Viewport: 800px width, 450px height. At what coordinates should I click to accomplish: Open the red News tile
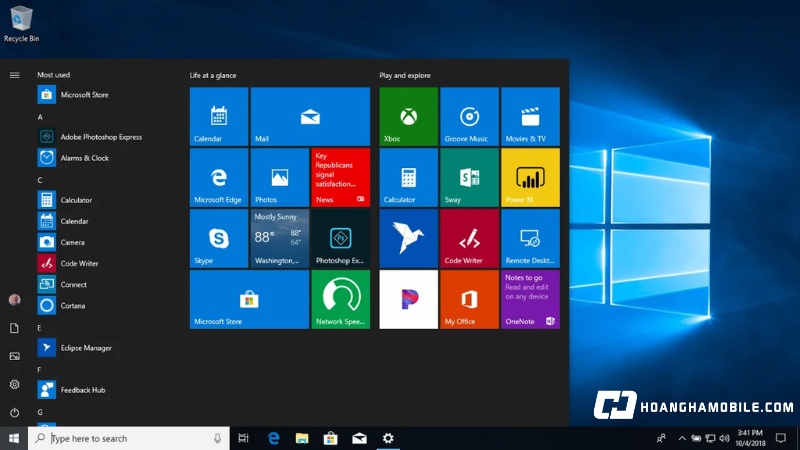pyautogui.click(x=340, y=178)
